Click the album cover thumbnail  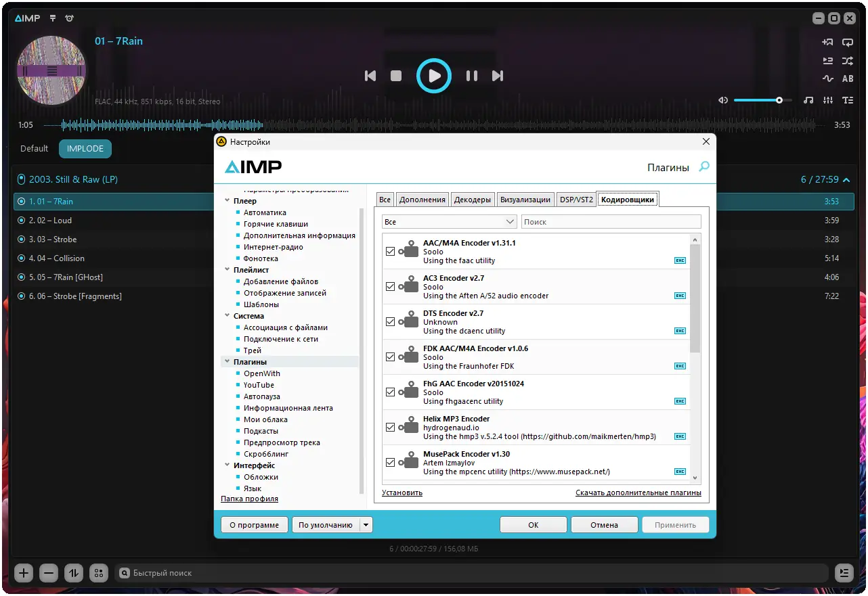pyautogui.click(x=51, y=70)
